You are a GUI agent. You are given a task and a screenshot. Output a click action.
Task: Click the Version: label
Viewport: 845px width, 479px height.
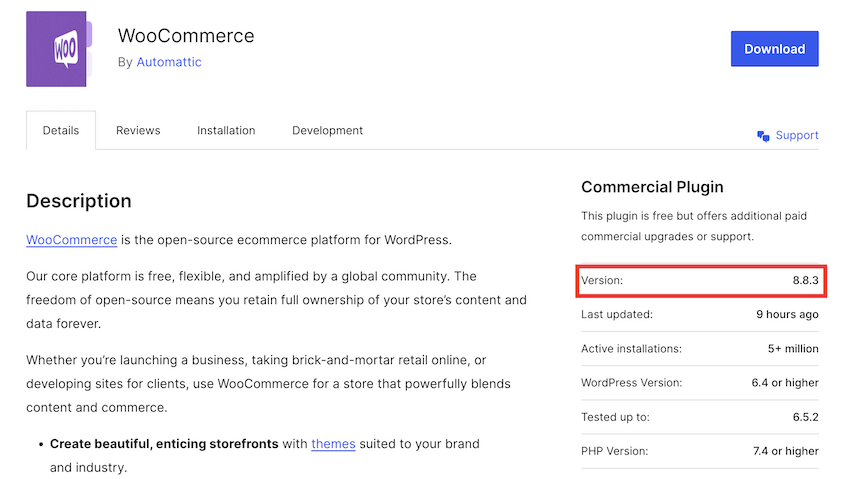coord(601,281)
